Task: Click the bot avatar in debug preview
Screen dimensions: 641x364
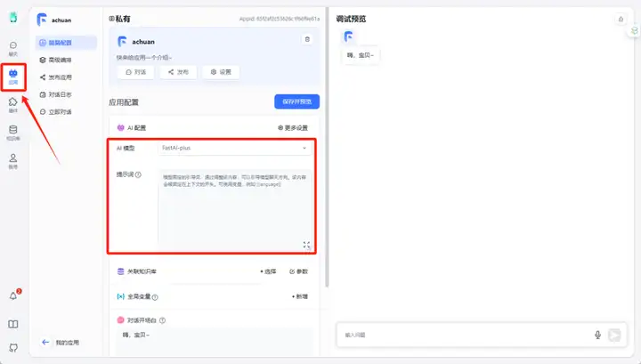Action: tap(348, 36)
